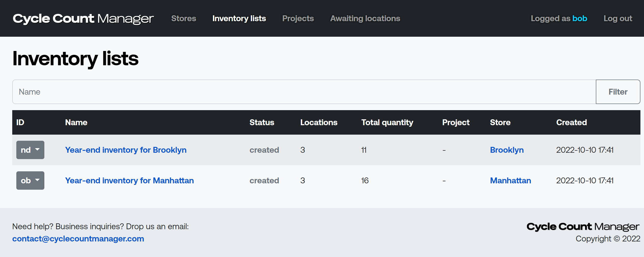Select the Manhattan row locations count
The image size is (644, 257).
click(x=303, y=181)
